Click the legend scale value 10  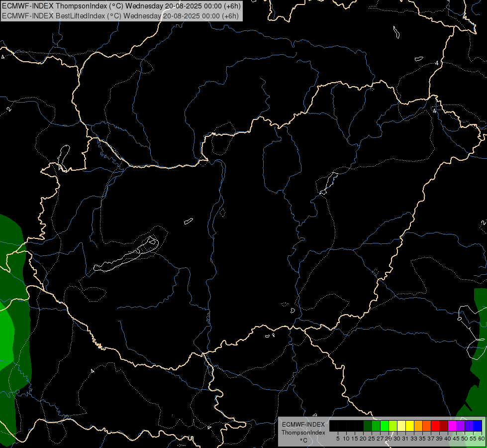point(346,439)
